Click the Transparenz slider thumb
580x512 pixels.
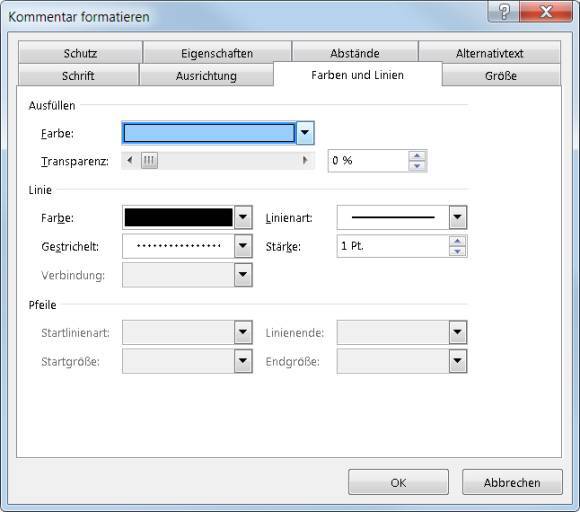click(x=149, y=161)
